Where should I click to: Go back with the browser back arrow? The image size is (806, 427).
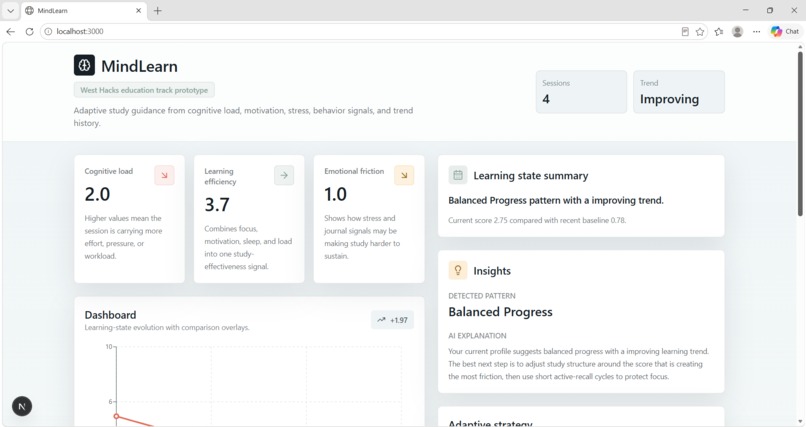(x=11, y=31)
